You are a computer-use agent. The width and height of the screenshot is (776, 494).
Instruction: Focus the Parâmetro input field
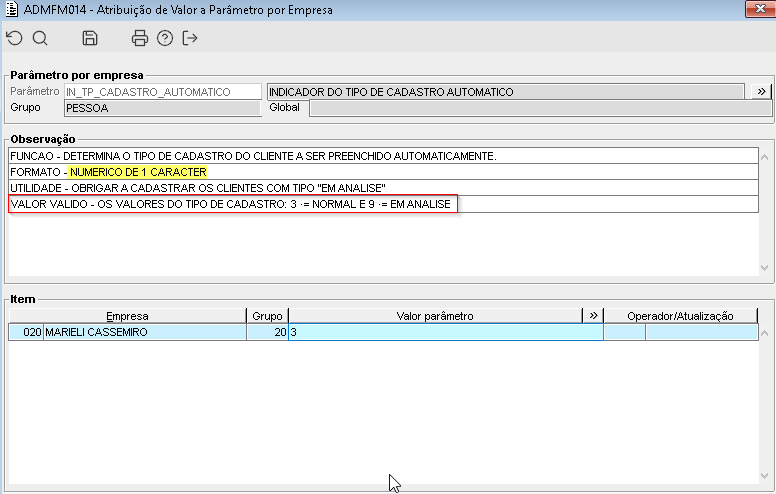pyautogui.click(x=163, y=92)
